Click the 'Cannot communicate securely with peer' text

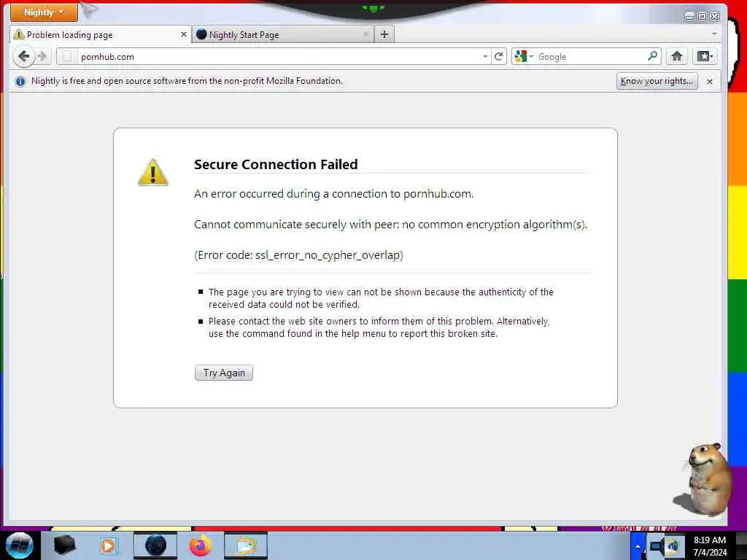tap(391, 225)
